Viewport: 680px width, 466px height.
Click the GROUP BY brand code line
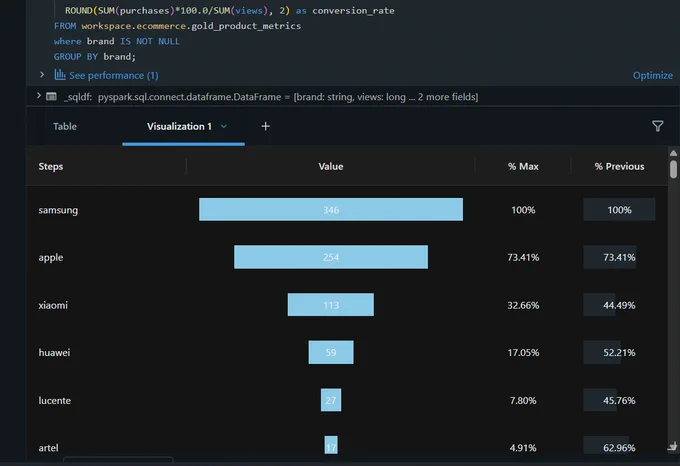(x=95, y=57)
